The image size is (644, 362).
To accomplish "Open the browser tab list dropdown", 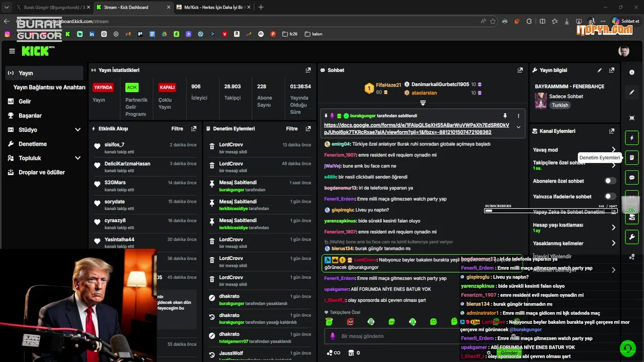I will [x=7, y=7].
